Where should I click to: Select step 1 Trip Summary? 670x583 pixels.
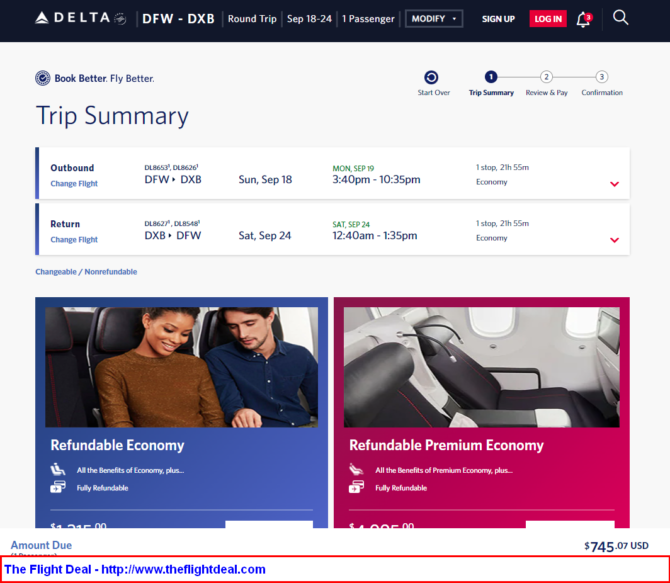tap(491, 77)
